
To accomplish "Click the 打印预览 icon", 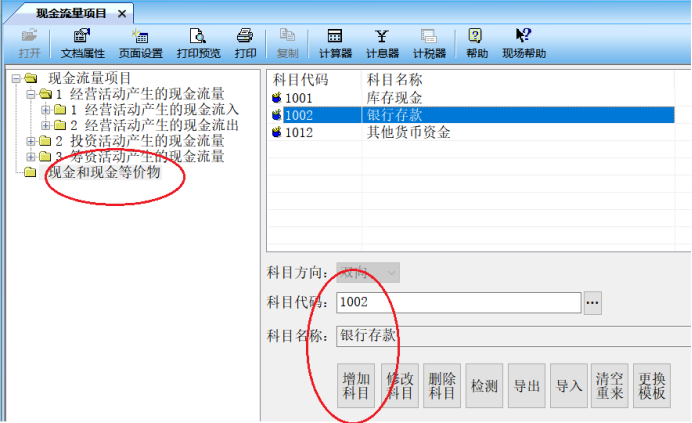I will [197, 43].
